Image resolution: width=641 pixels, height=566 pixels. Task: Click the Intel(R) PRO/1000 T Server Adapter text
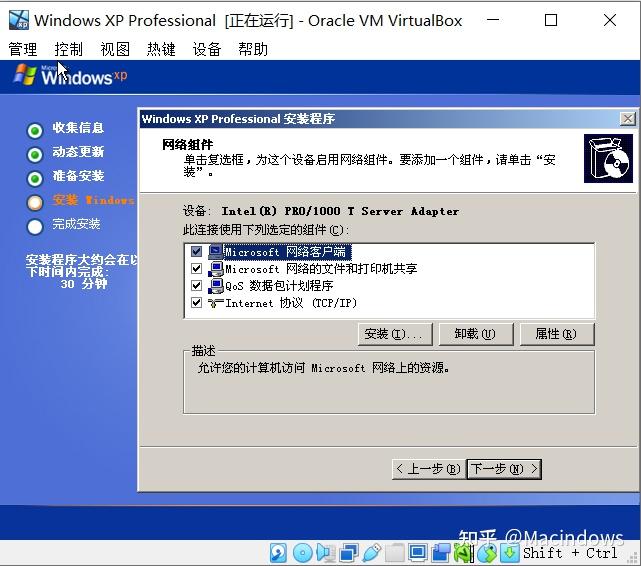point(340,211)
